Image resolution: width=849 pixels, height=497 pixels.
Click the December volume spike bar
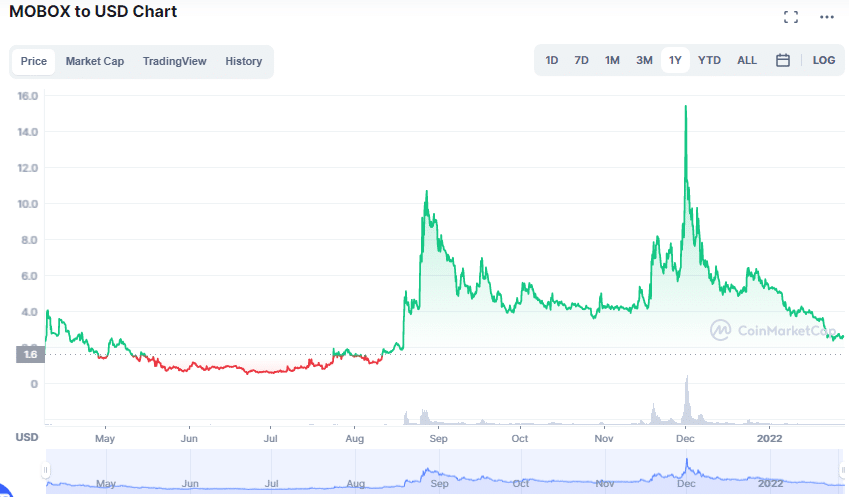687,400
